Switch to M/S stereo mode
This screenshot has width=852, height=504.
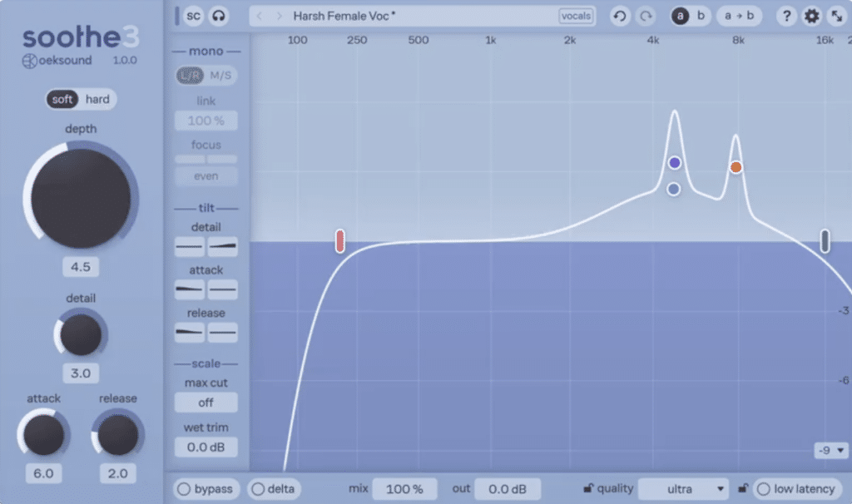(x=220, y=76)
